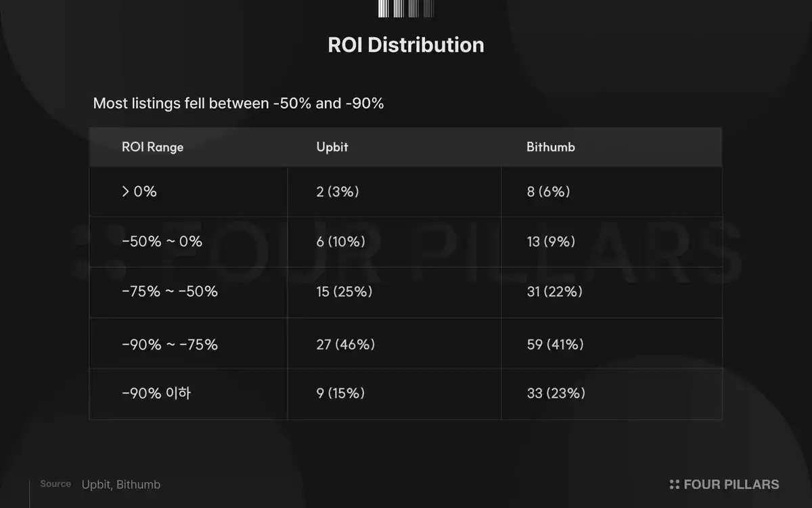Viewport: 812px width, 508px height.
Task: Select Upbit cell showing 2 (3%)
Action: [x=338, y=192]
